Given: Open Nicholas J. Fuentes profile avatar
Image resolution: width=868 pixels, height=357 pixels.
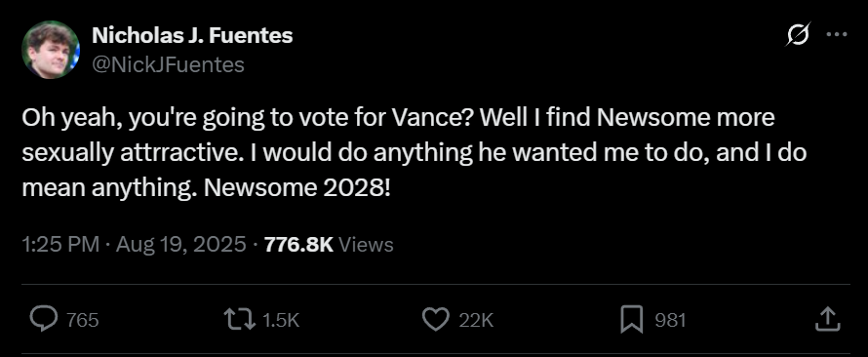Looking at the screenshot, I should [51, 50].
